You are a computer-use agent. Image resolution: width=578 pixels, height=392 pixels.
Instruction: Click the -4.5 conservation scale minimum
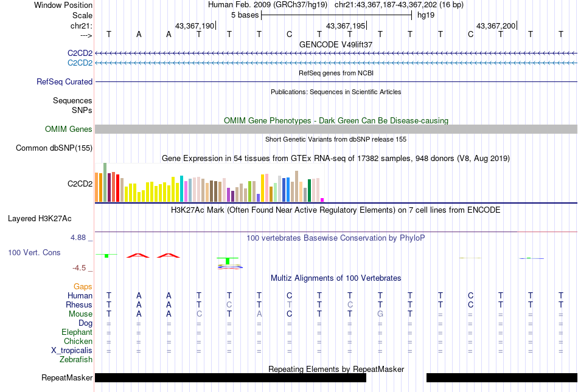pyautogui.click(x=79, y=268)
